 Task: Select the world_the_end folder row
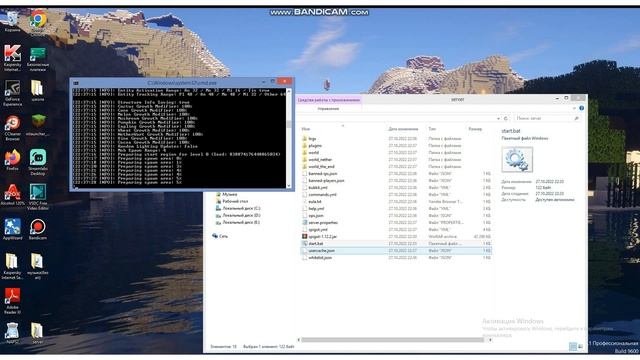396,167
